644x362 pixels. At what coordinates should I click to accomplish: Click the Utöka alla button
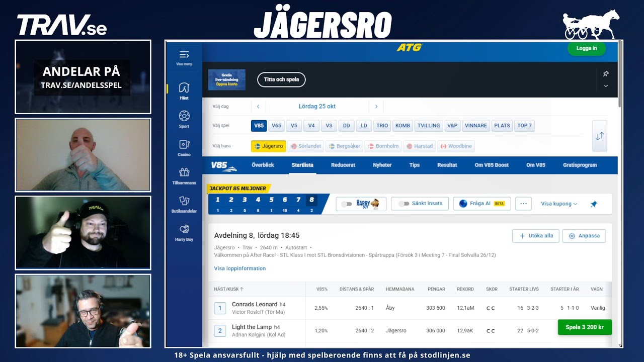pos(536,236)
